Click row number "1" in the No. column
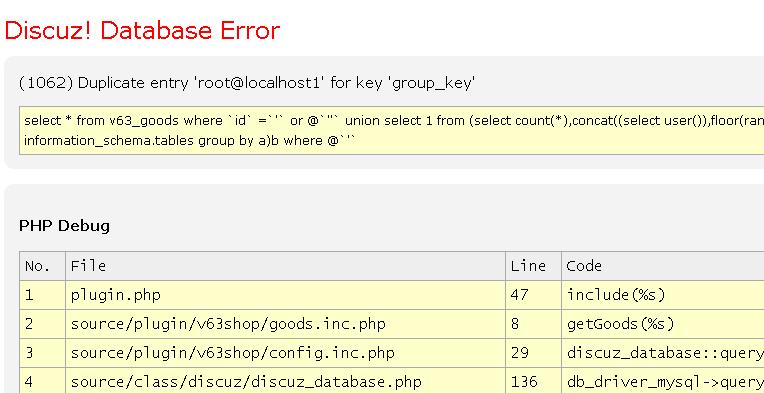 42,295
